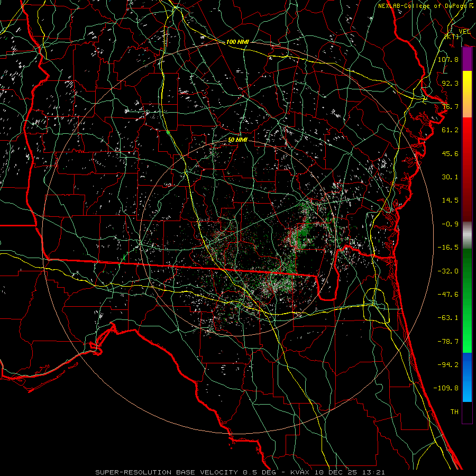
Task: Click the [KT] units label
Action: (x=452, y=36)
